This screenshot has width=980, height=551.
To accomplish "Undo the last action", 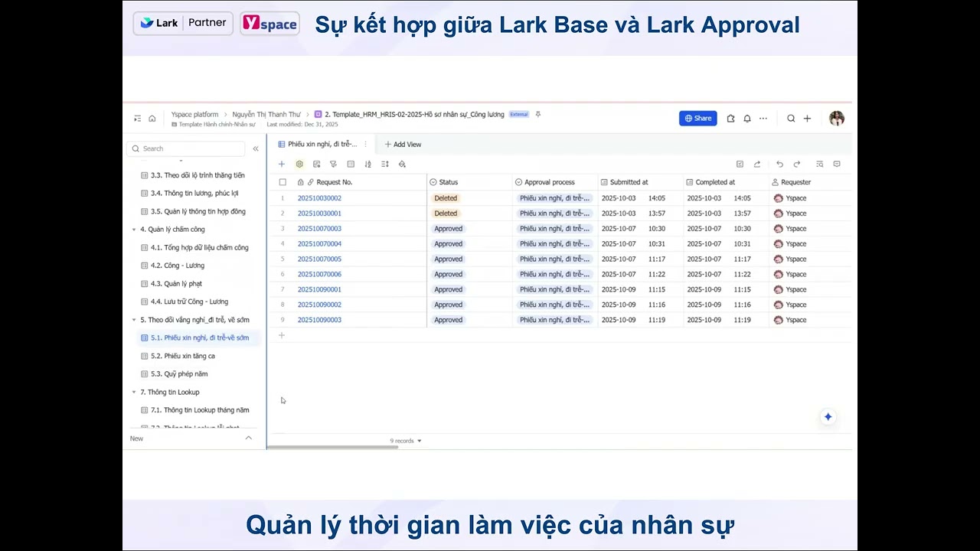I will pos(779,164).
